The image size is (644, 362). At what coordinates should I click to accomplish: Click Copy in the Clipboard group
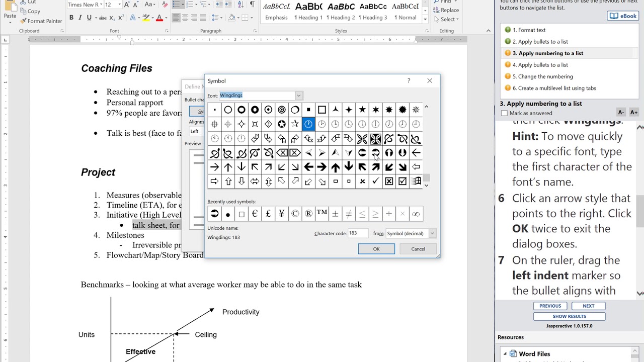click(30, 11)
